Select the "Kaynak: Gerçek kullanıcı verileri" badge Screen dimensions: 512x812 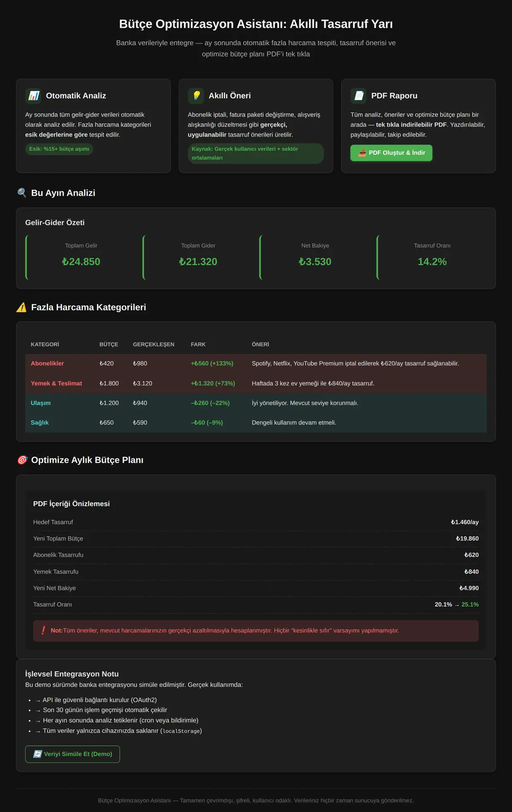click(x=256, y=153)
